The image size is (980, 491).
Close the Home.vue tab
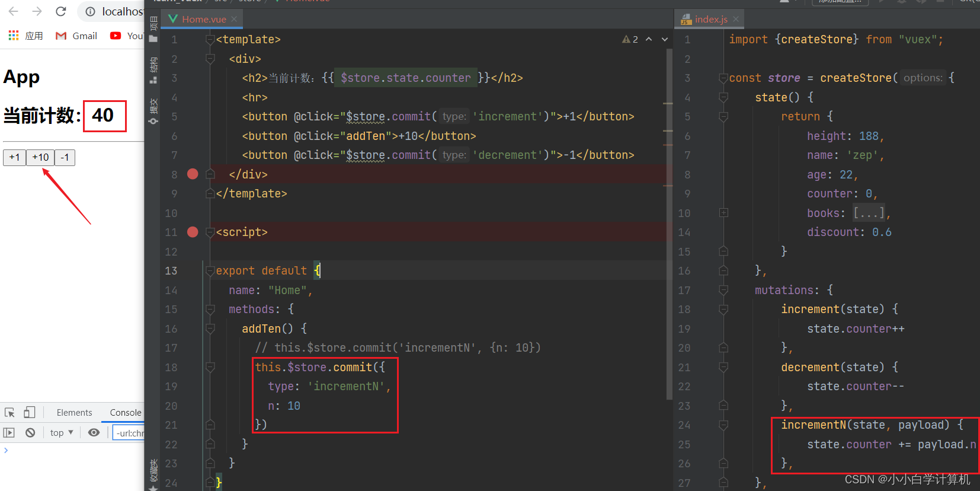pos(234,19)
